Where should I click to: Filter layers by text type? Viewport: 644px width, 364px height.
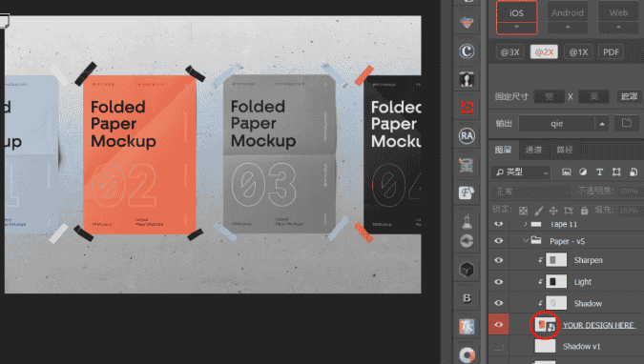[599, 172]
